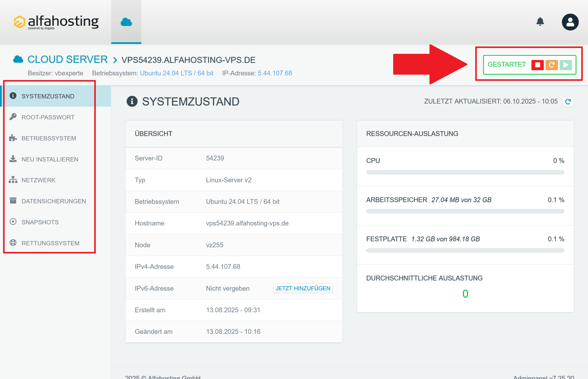588x379 pixels.
Task: Open the user account profile icon
Action: 570,22
